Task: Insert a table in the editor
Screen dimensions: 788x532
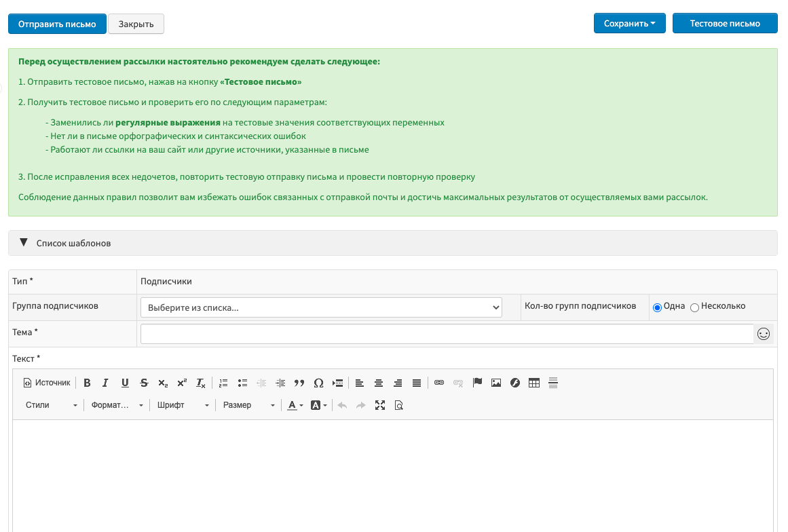Action: [x=534, y=383]
